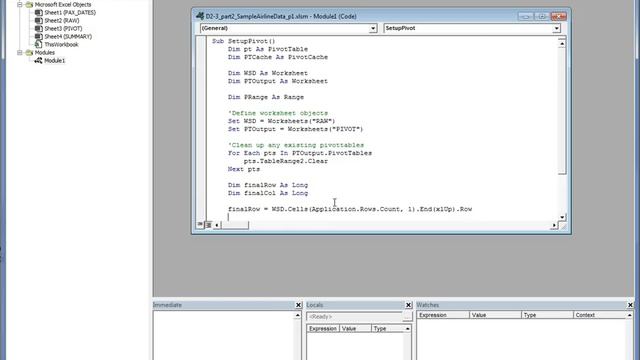
Task: Click the code horizontal scroll right arrow
Action: (554, 225)
